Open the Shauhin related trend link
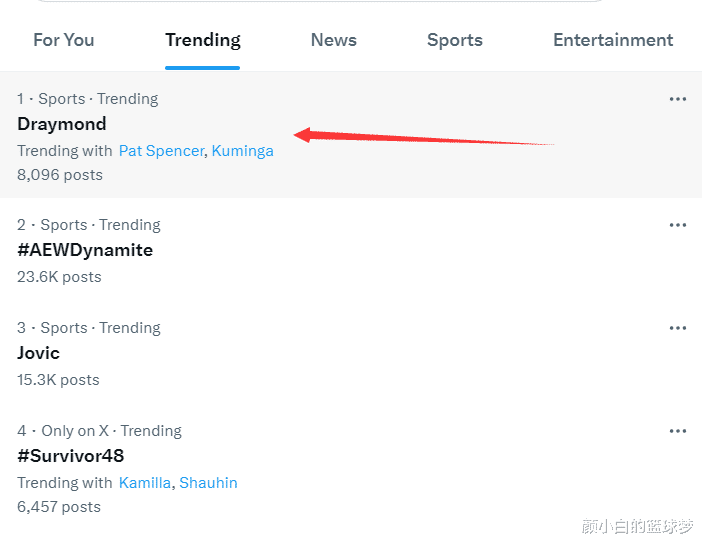Viewport: 702px width, 545px height. (209, 483)
